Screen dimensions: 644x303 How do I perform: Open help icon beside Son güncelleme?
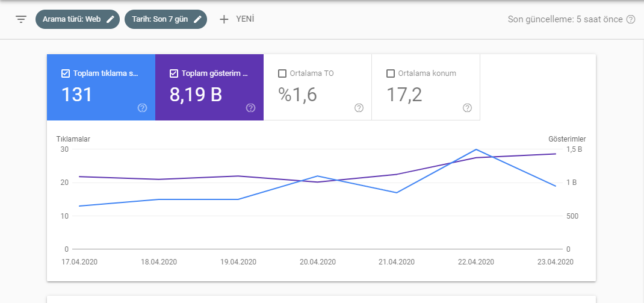630,19
